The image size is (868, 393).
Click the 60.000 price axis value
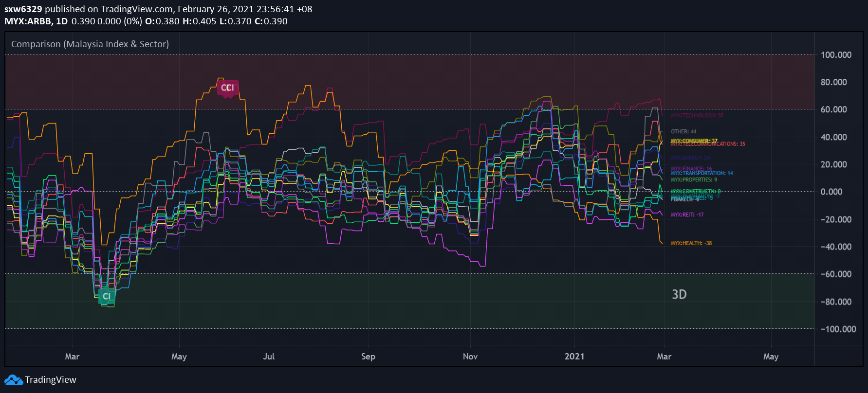click(833, 109)
